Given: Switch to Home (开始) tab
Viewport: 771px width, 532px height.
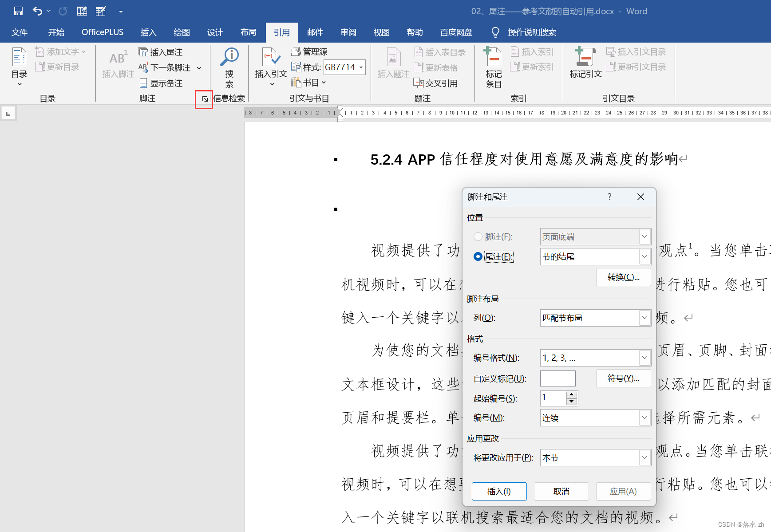Looking at the screenshot, I should tap(56, 32).
